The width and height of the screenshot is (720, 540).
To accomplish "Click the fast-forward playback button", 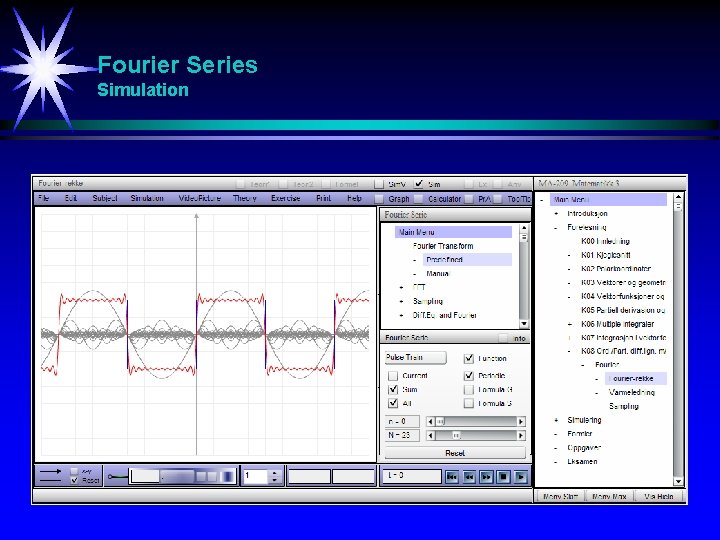I will point(486,477).
